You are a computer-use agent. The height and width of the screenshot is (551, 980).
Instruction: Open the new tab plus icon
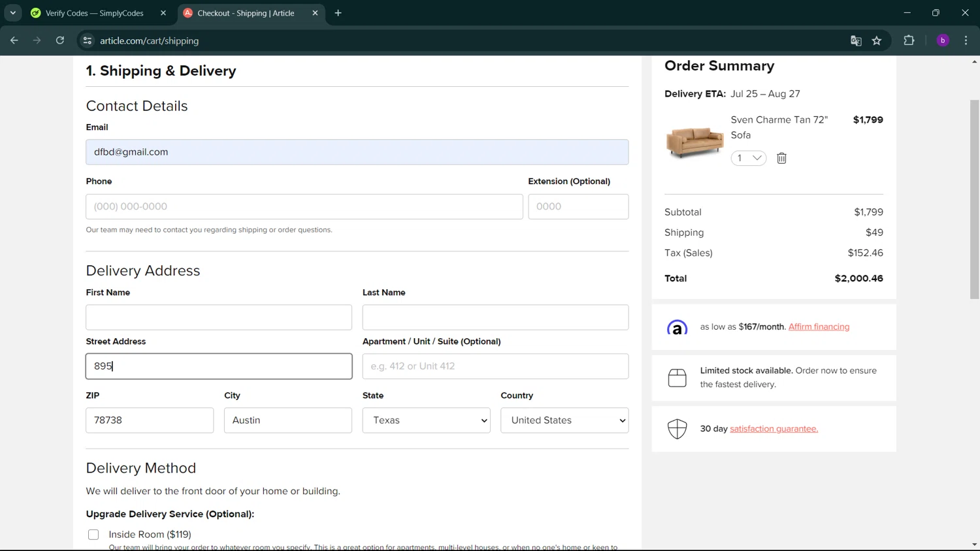pos(338,13)
